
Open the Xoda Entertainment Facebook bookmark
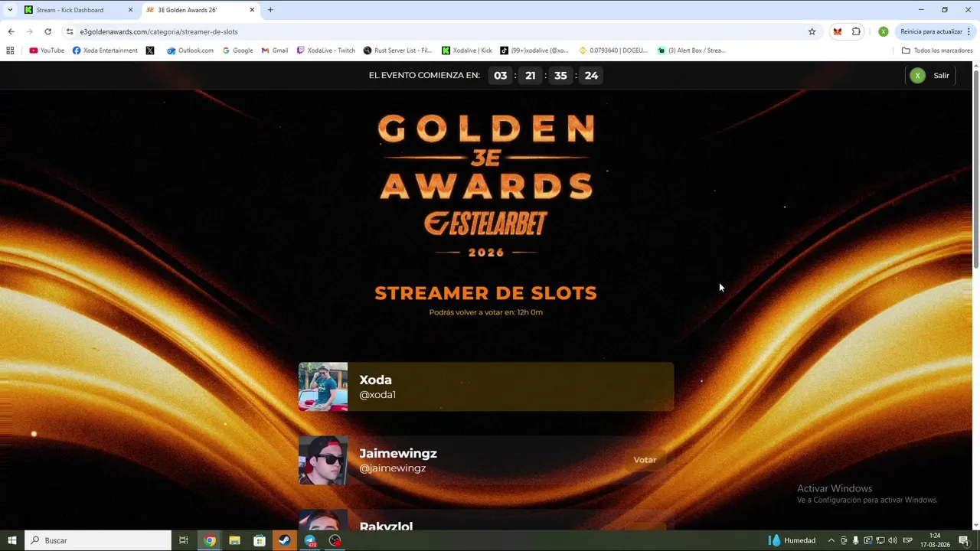click(105, 51)
